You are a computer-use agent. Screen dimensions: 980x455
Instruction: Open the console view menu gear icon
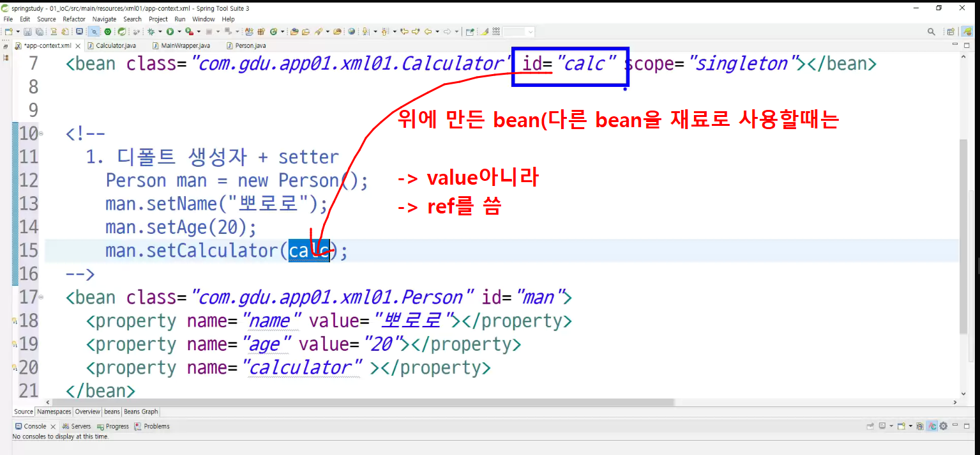click(x=943, y=426)
